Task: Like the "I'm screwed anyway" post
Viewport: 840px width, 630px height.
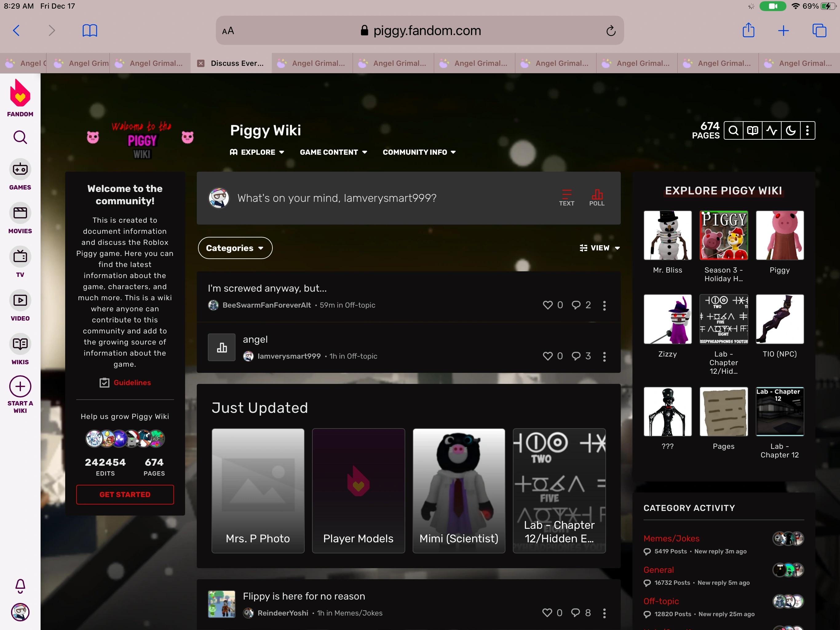Action: click(547, 305)
